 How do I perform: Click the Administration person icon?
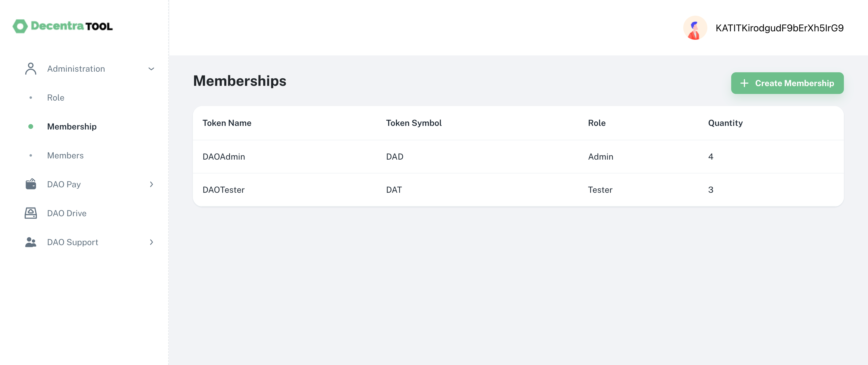coord(31,68)
